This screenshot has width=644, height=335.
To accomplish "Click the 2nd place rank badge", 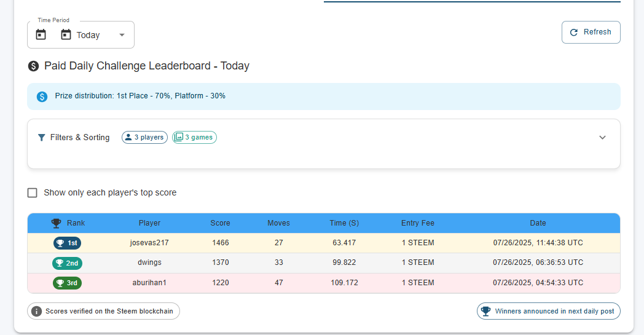I will point(68,263).
